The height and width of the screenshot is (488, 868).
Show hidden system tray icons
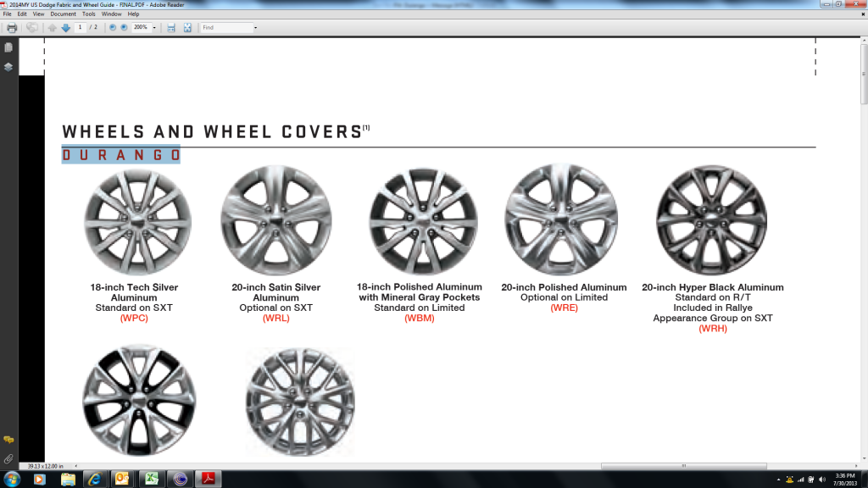(778, 480)
